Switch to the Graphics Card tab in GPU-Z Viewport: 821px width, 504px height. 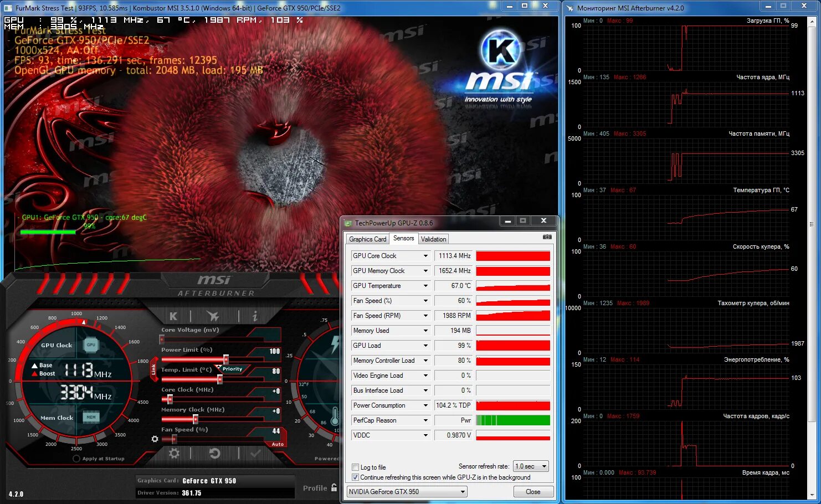pyautogui.click(x=367, y=239)
